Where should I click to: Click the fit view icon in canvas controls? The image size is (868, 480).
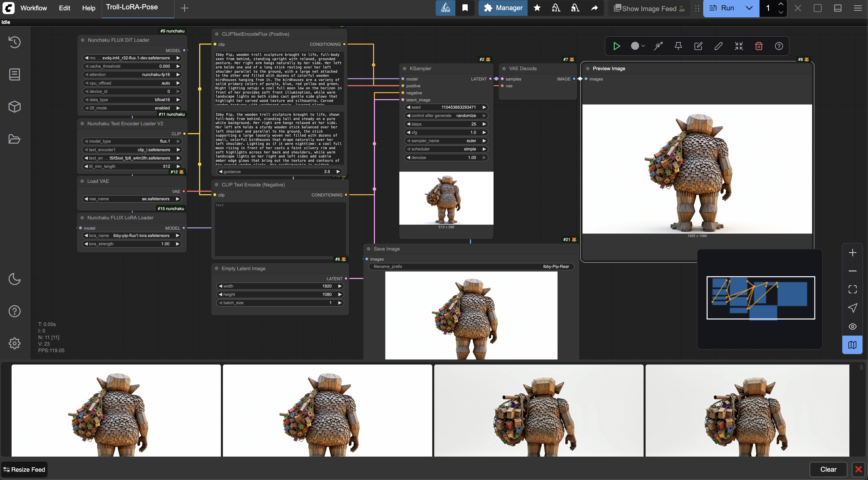852,289
